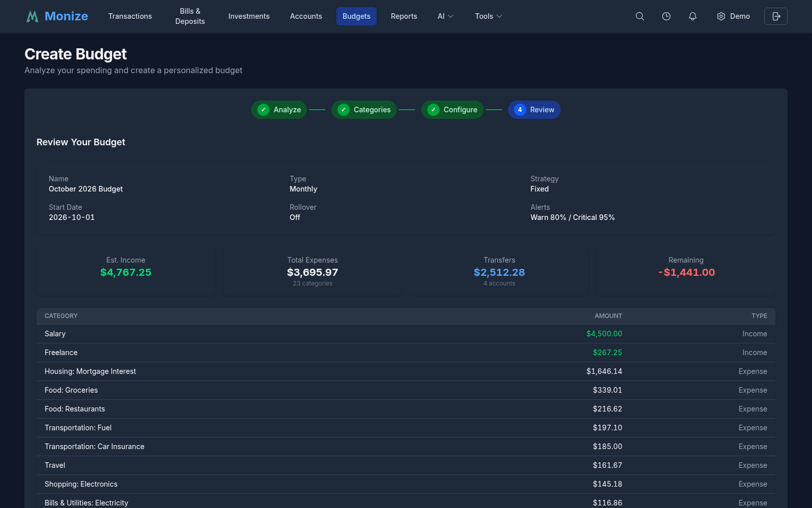
Task: Click the Est. Income $4,767.25 card
Action: (126, 271)
